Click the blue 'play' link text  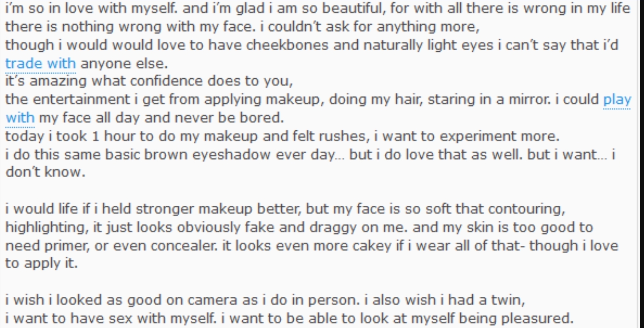617,100
